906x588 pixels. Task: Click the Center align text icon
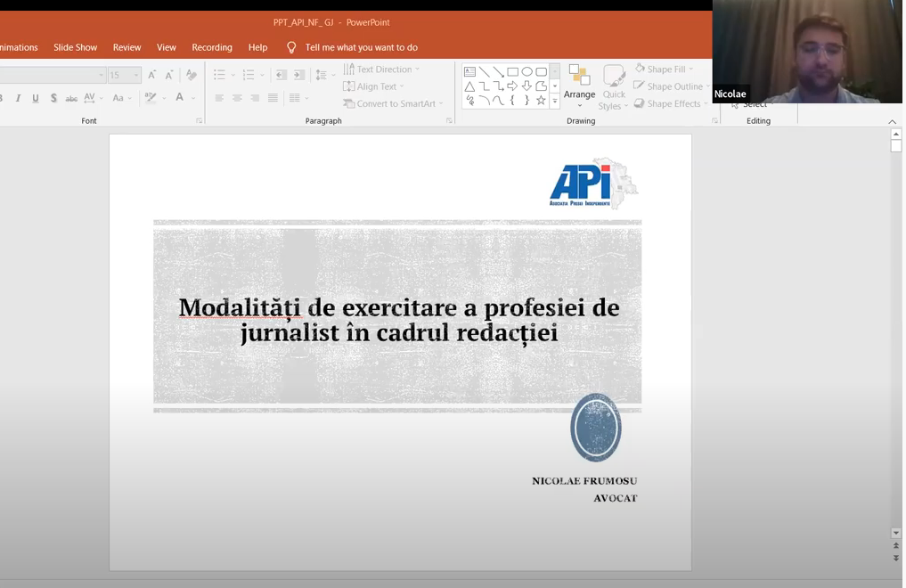point(237,98)
